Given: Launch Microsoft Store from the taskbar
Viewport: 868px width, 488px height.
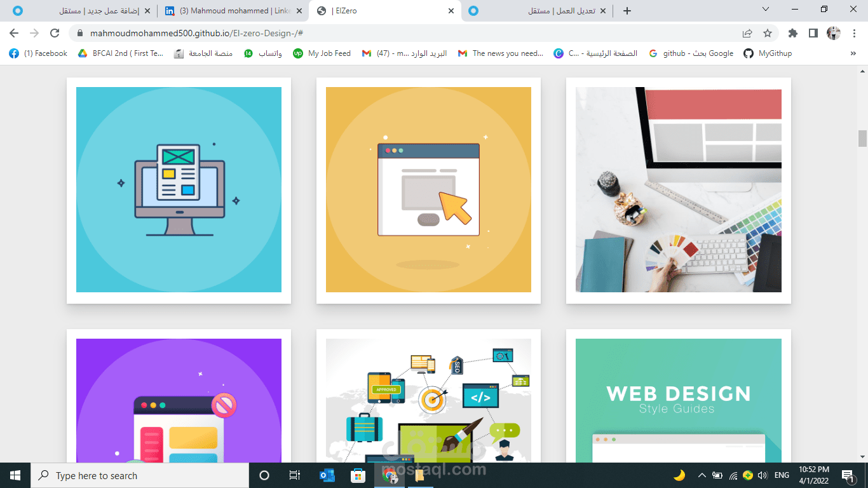Looking at the screenshot, I should (358, 475).
